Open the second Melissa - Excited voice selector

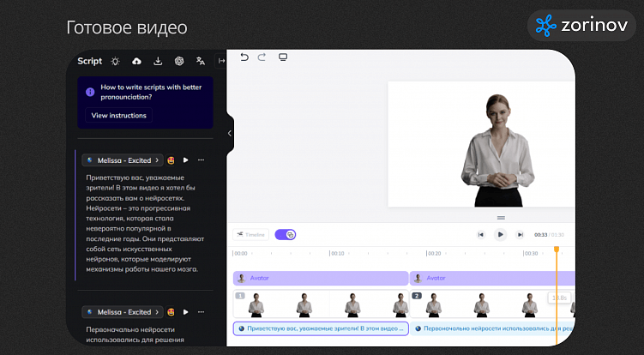123,312
